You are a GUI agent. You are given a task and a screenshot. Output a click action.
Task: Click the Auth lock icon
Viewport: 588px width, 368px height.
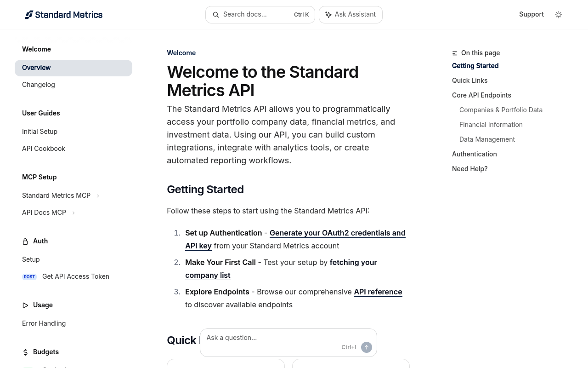25,241
